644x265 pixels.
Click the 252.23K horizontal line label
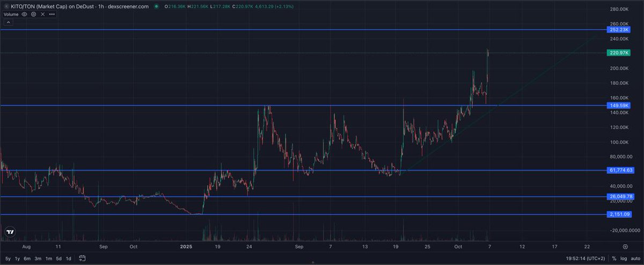tap(619, 30)
